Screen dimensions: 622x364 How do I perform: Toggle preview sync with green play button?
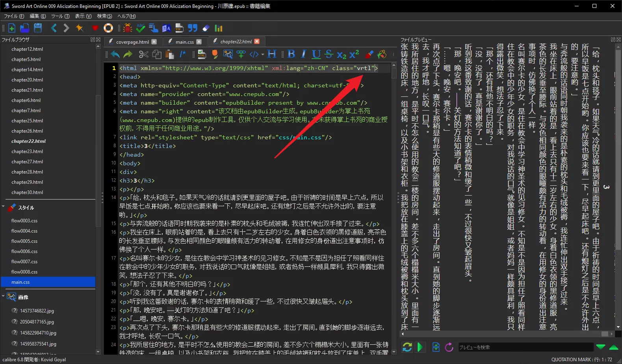(x=420, y=347)
